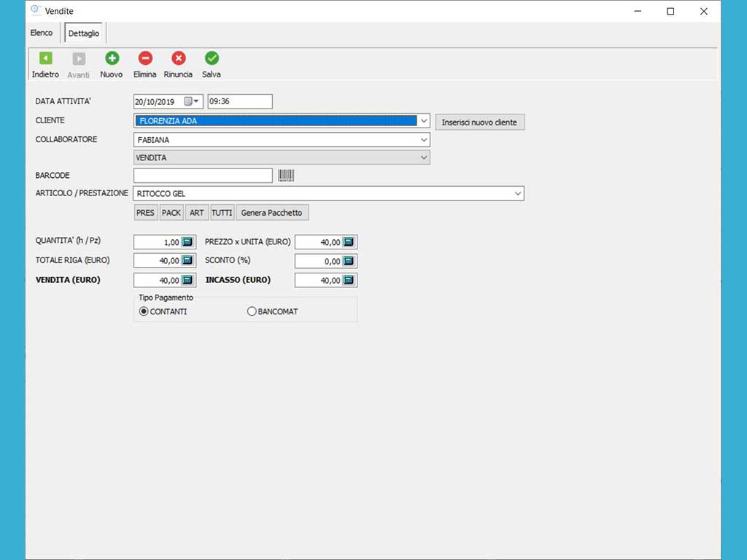Click the red Elimina minus icon
The height and width of the screenshot is (560, 747).
pyautogui.click(x=145, y=59)
